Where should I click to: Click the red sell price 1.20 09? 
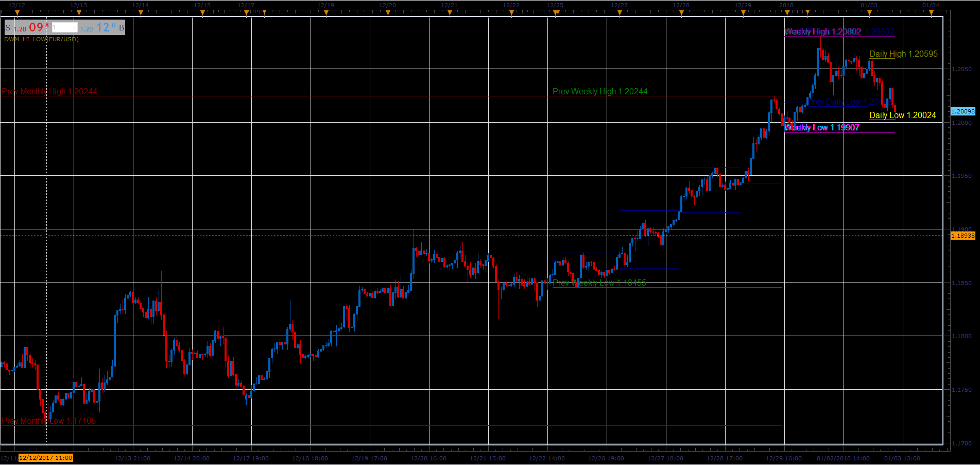pyautogui.click(x=31, y=28)
